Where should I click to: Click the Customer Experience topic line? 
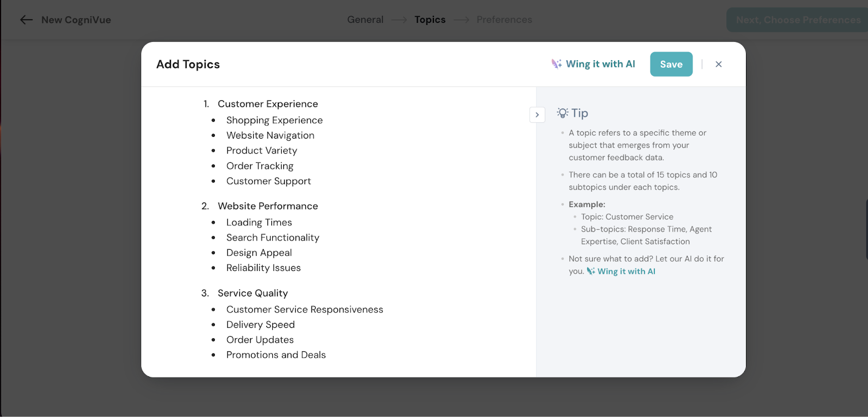click(x=267, y=104)
